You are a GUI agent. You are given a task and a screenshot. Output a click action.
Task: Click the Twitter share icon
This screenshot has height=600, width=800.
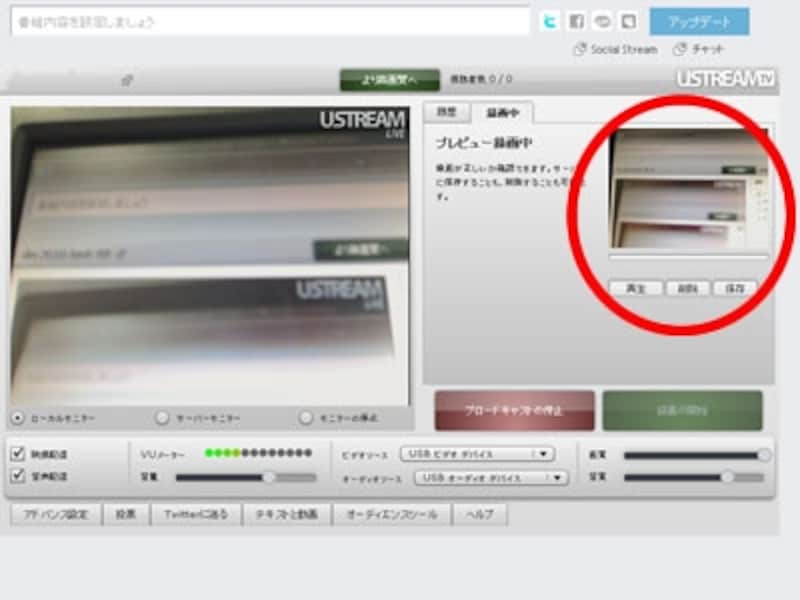pyautogui.click(x=549, y=21)
